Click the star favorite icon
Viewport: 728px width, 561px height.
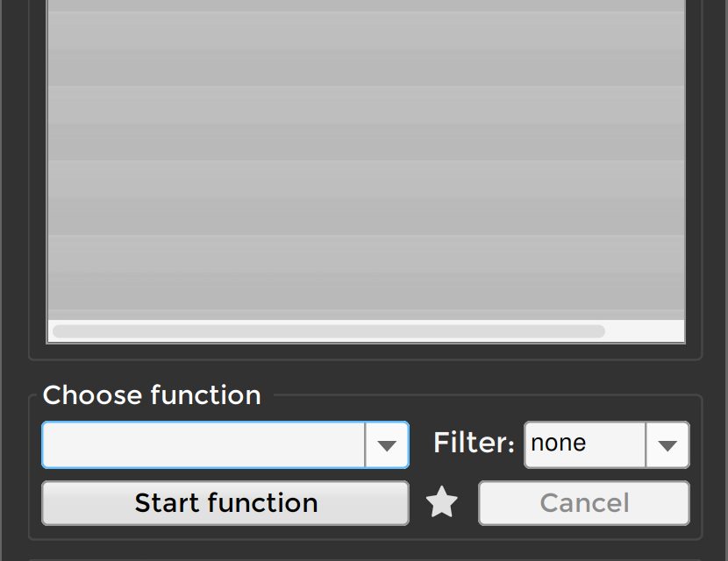[x=442, y=503]
